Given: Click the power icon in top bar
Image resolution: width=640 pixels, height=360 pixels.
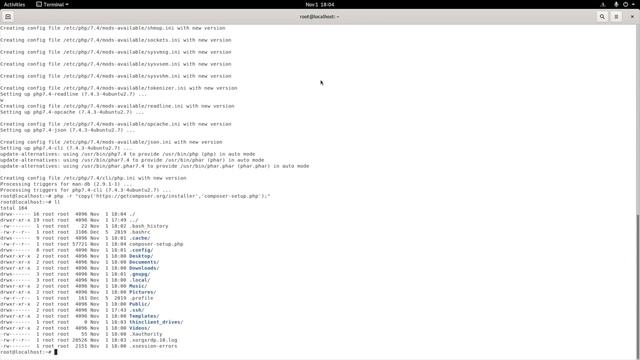Looking at the screenshot, I should 625,4.
